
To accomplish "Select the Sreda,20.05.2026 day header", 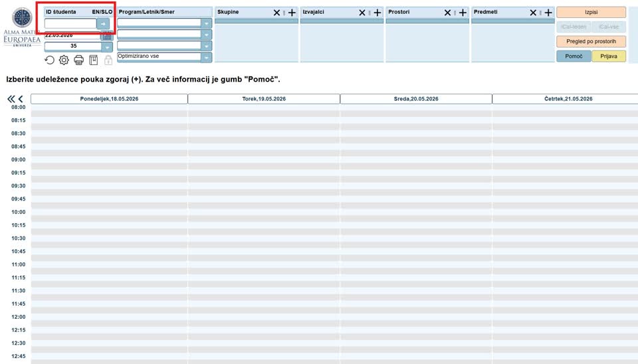I will 416,99.
